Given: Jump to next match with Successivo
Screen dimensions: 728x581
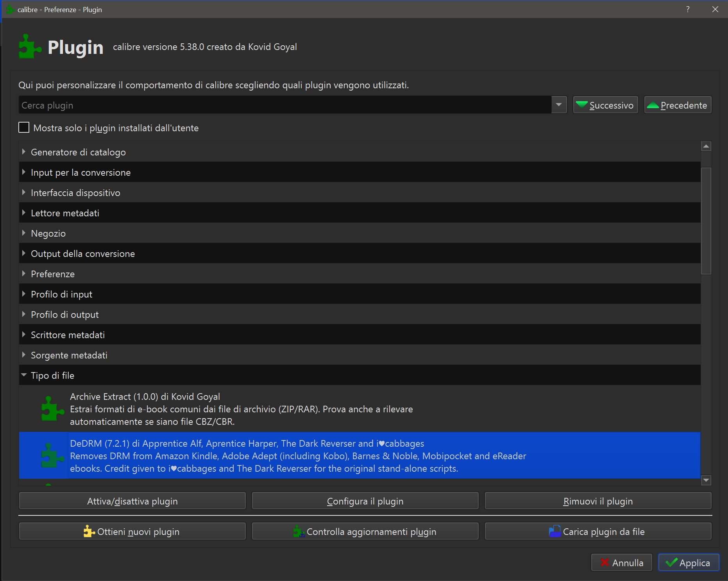Looking at the screenshot, I should click(605, 105).
